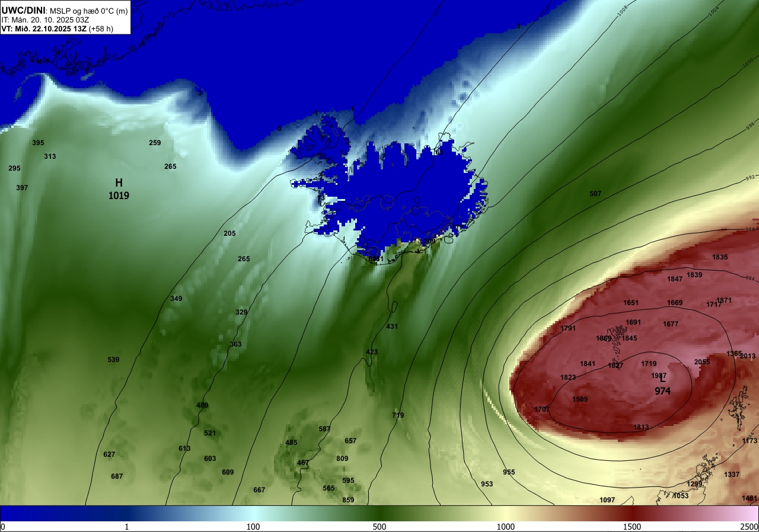The image size is (759, 532).
Task: Click the height value 395
Action: (38, 143)
